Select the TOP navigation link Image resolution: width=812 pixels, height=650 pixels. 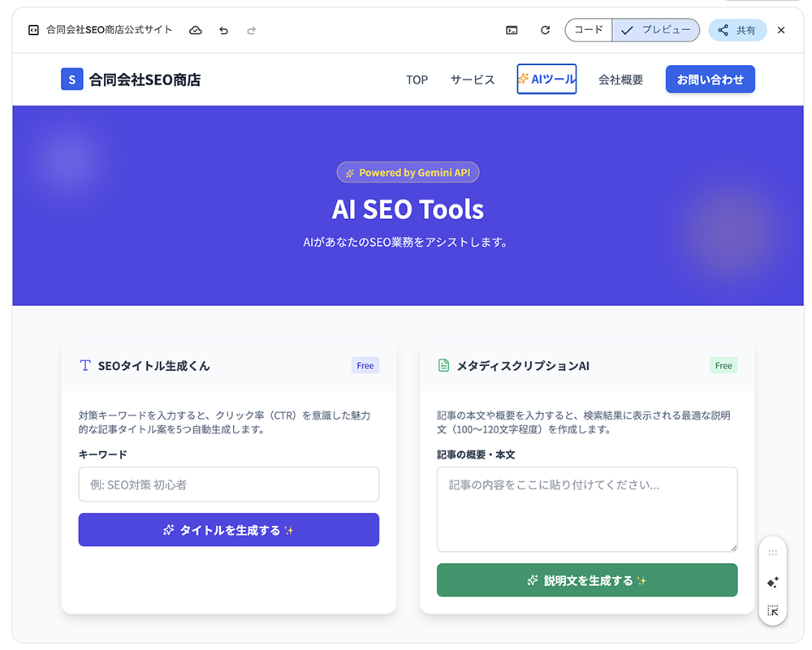coord(417,80)
